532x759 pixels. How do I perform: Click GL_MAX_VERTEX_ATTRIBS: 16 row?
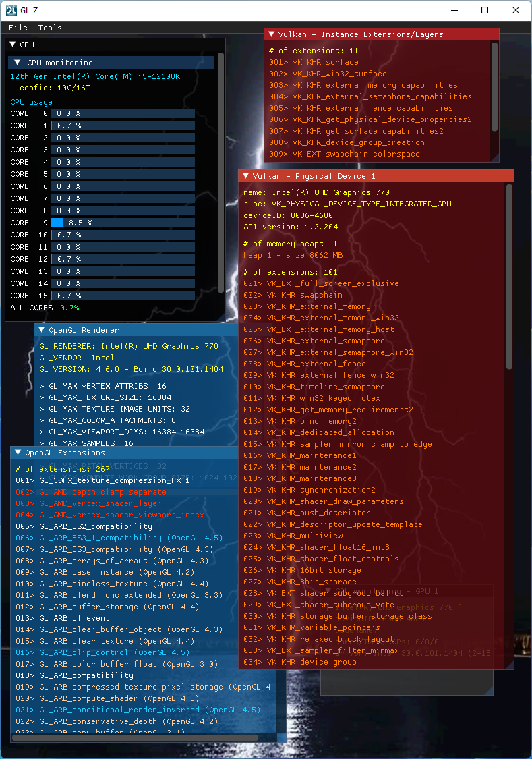coord(102,386)
